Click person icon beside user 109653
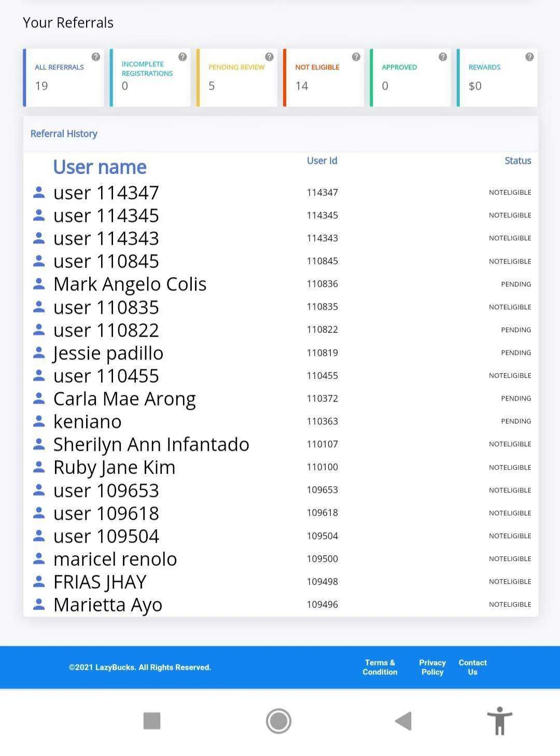Screen dimensions: 560x756 [39, 490]
